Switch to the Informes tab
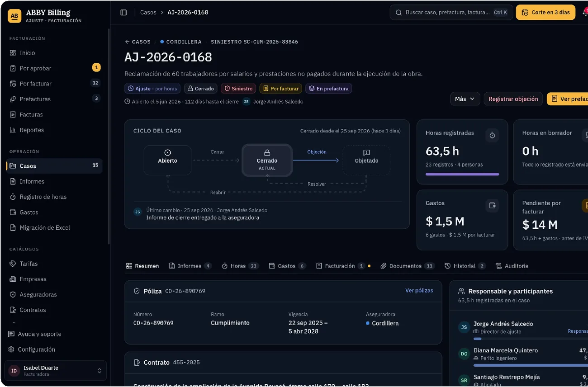 [190, 266]
